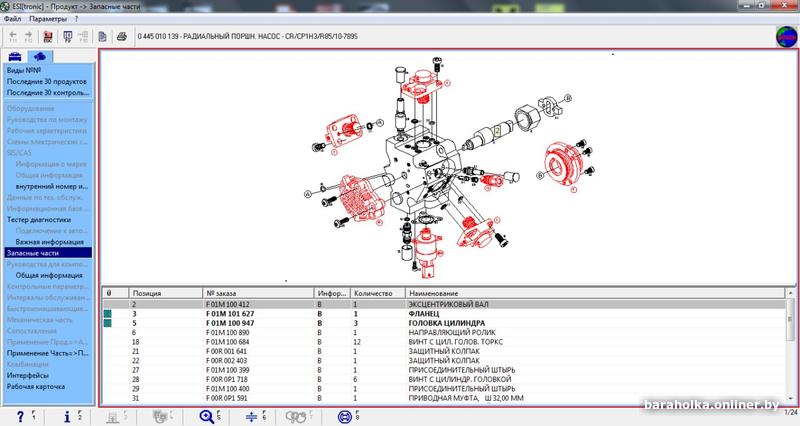Select row ВИНТ С ЦИЛ. ГОЛОВ. ТОРКС
Viewport: 800px width, 426px height.
tap(444, 342)
